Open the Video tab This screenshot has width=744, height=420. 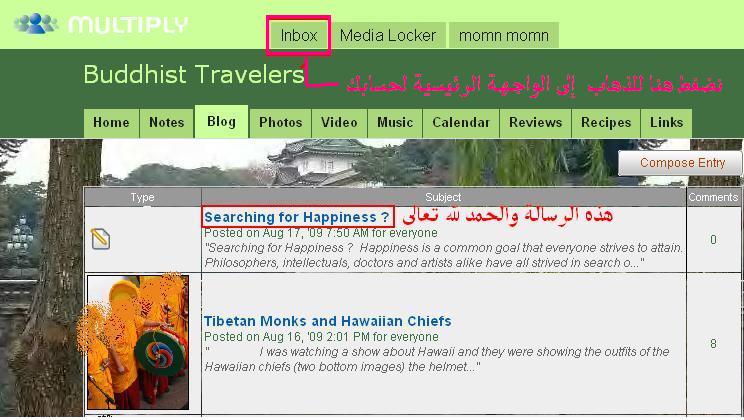[x=339, y=123]
